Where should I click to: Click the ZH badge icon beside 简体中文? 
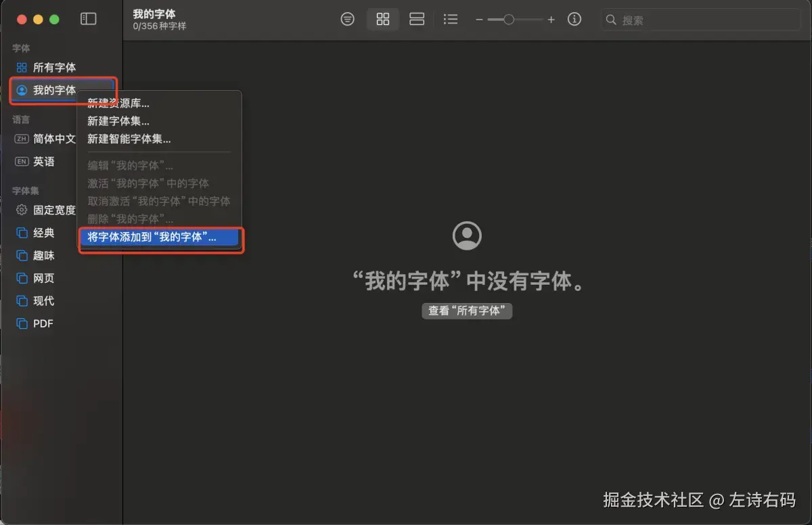click(x=22, y=139)
